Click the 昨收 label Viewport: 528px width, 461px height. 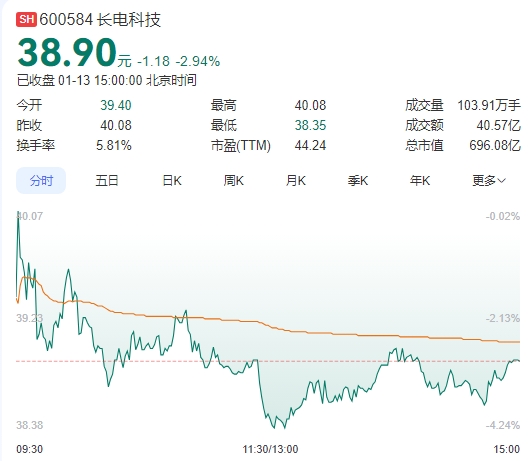click(x=29, y=125)
